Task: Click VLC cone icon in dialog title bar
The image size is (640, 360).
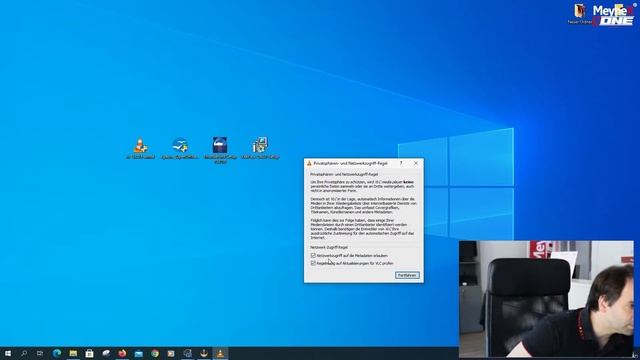Action: coord(309,163)
